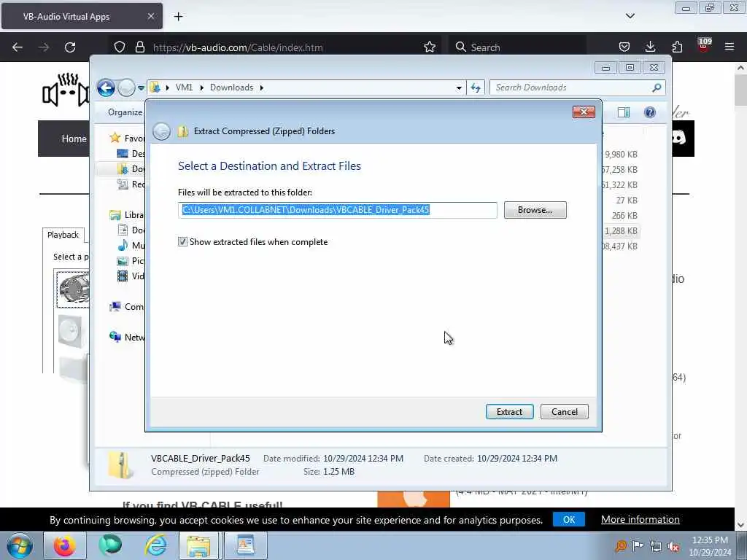Click VBCABLE_Driver_Pack45 zip icon in details pane
The image size is (747, 560).
coord(119,464)
